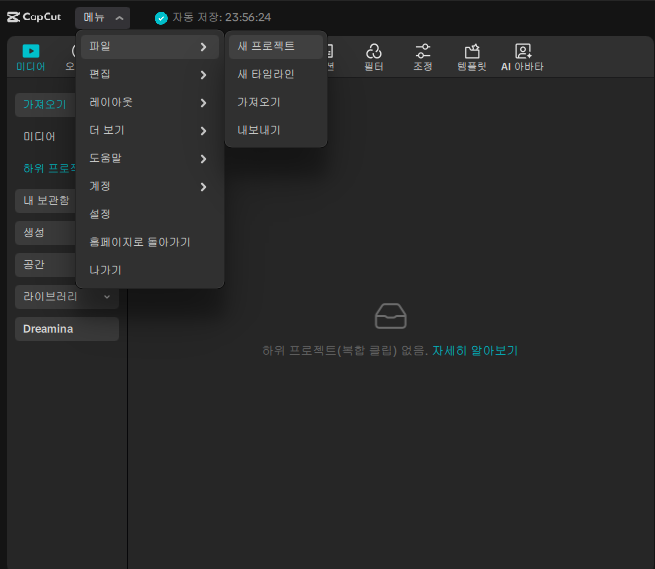Expand the 편집 submenu
The image size is (655, 569).
click(x=150, y=74)
